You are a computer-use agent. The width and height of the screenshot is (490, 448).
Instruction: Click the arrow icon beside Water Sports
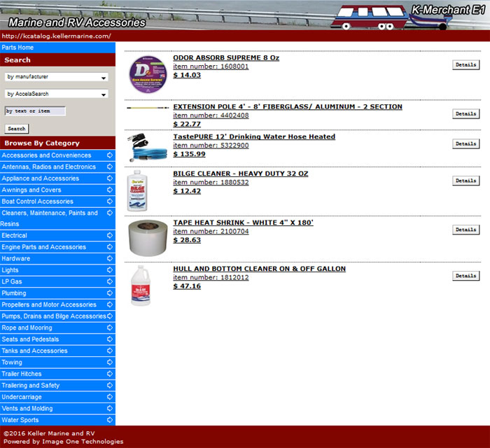pyautogui.click(x=110, y=420)
